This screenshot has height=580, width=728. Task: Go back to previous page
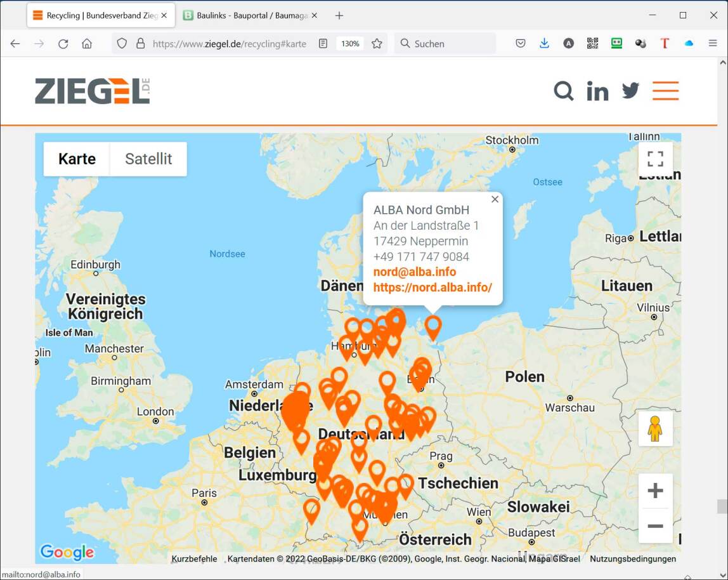pos(15,44)
